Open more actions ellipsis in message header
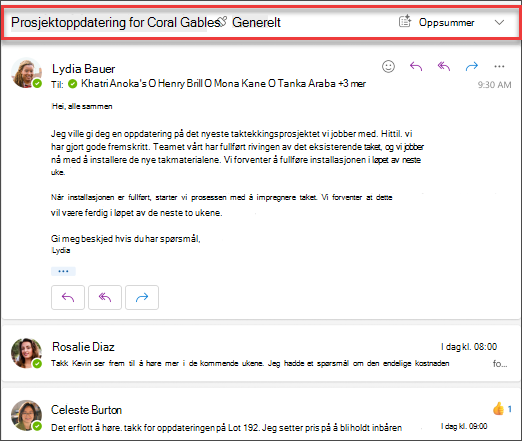This screenshot has height=441, width=522. click(x=499, y=66)
